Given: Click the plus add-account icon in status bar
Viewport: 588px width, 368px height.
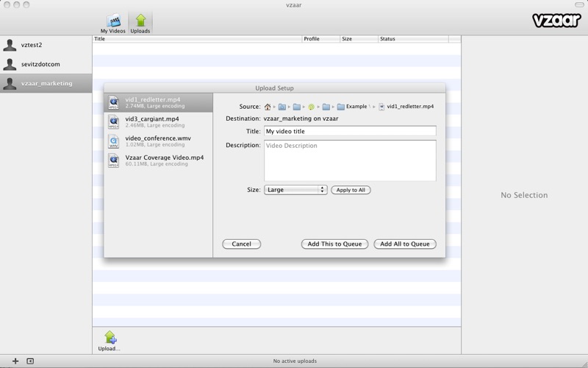Looking at the screenshot, I should coord(15,361).
